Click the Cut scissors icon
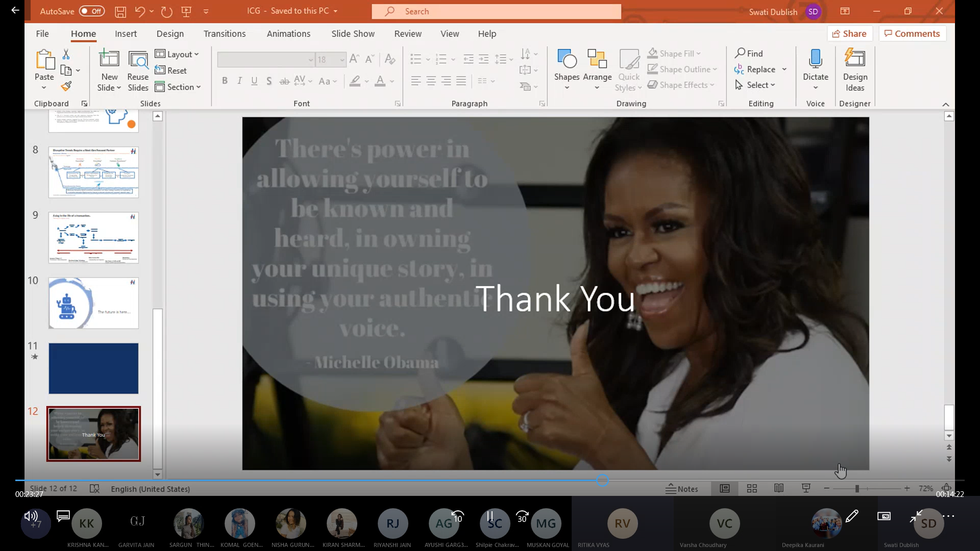The width and height of the screenshot is (980, 551). 66,54
